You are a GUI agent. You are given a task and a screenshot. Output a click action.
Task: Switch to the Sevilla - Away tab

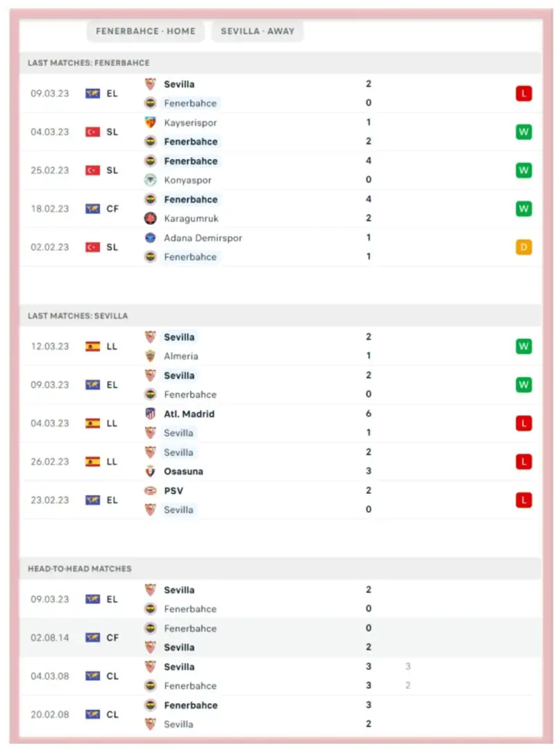(x=257, y=31)
